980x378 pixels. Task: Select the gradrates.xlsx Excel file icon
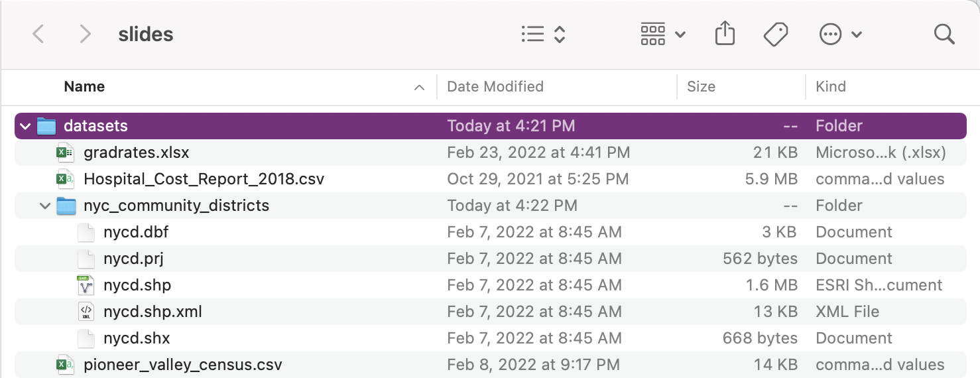[x=66, y=153]
